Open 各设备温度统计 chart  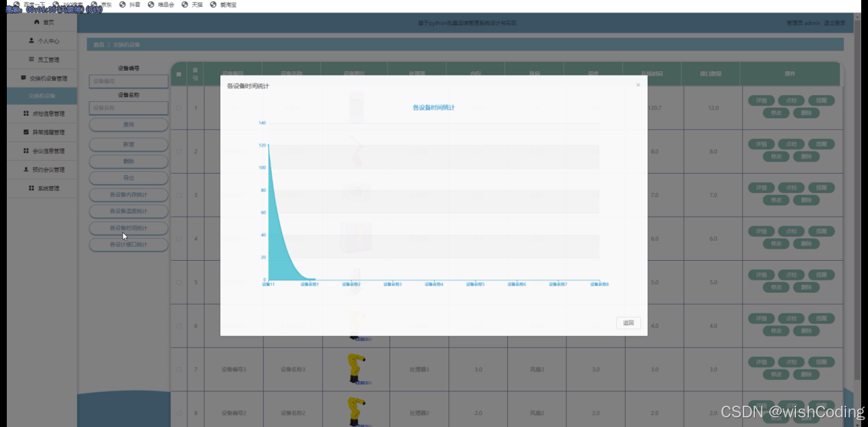[x=129, y=211]
